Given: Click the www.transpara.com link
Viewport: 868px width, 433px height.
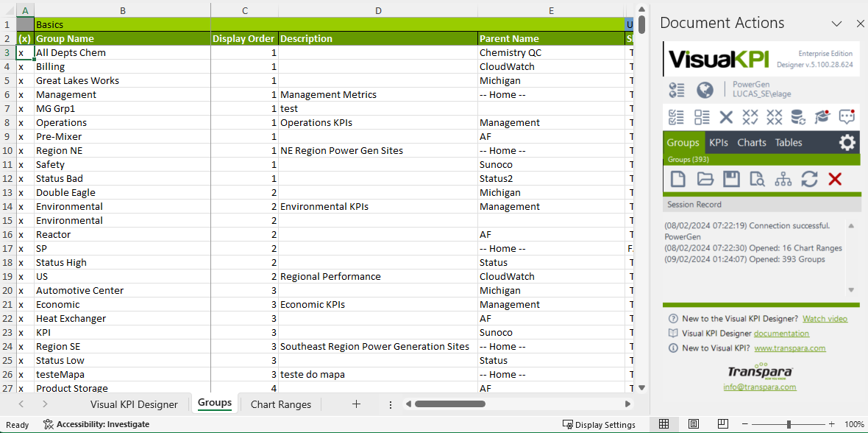Looking at the screenshot, I should click(x=789, y=348).
